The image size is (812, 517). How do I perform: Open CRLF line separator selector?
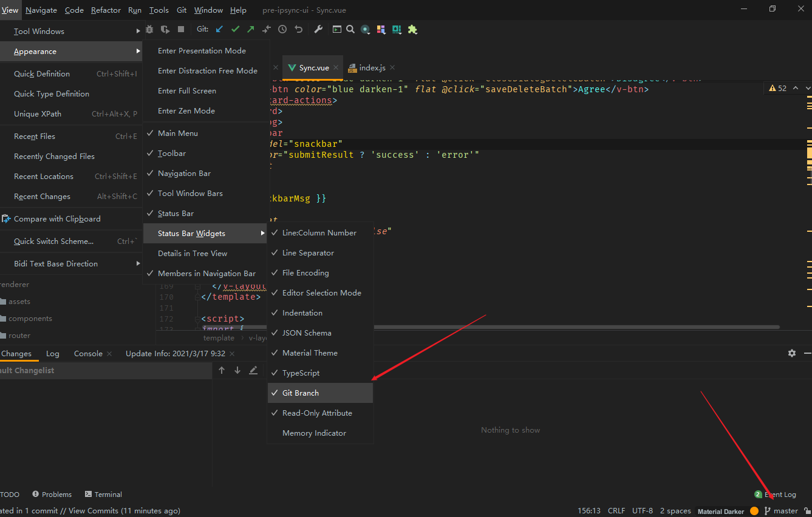[x=616, y=511]
